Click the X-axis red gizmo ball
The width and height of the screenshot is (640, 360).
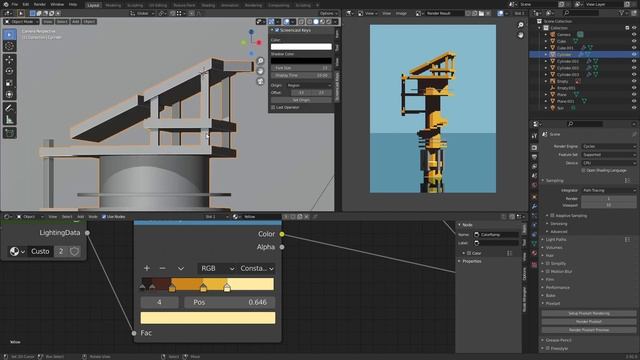259,42
